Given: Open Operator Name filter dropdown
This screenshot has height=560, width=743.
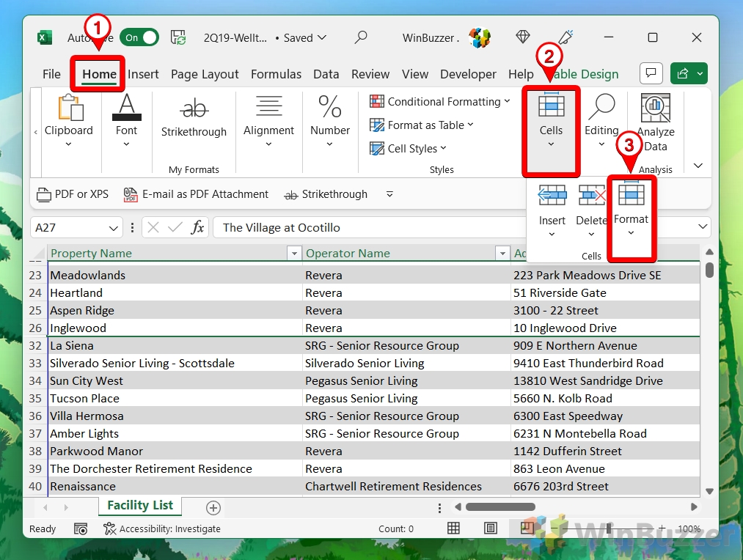Looking at the screenshot, I should 502,254.
